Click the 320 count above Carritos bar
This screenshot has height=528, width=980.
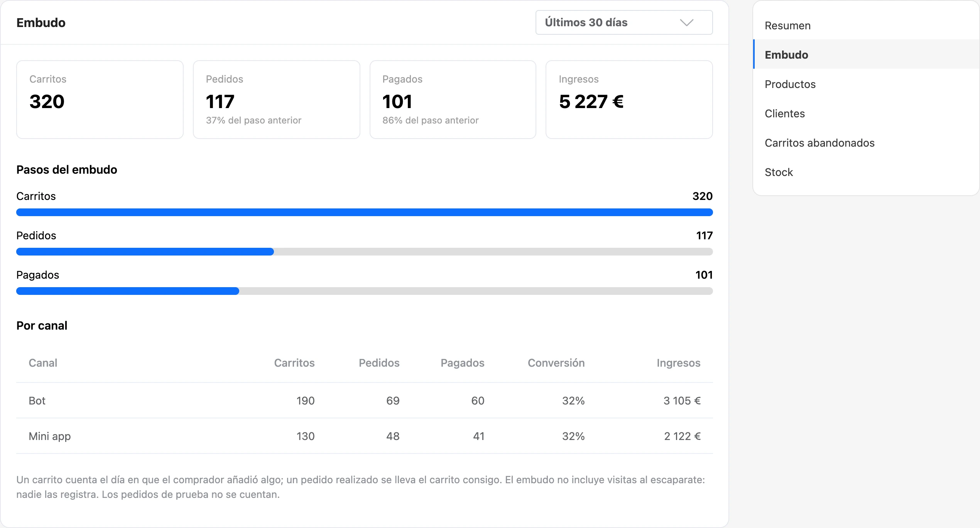click(x=703, y=196)
